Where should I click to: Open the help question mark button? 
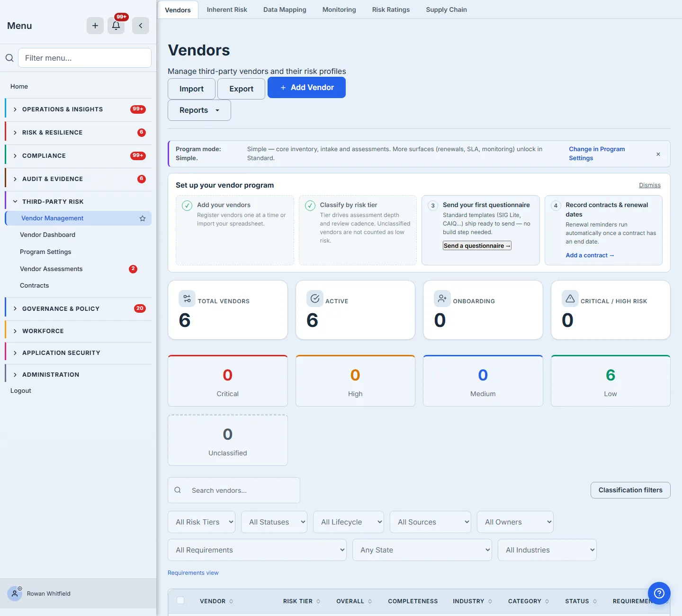click(x=659, y=593)
